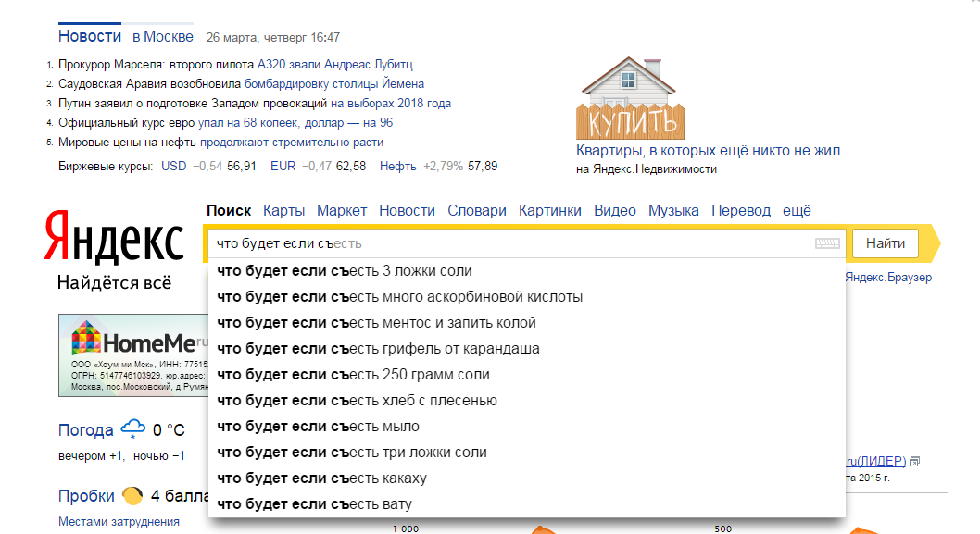The image size is (980, 534).
Task: Switch to the Поиск tab
Action: click(229, 210)
